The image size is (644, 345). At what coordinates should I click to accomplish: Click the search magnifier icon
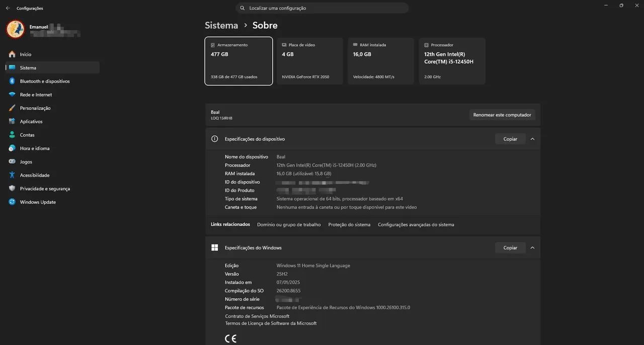[243, 8]
